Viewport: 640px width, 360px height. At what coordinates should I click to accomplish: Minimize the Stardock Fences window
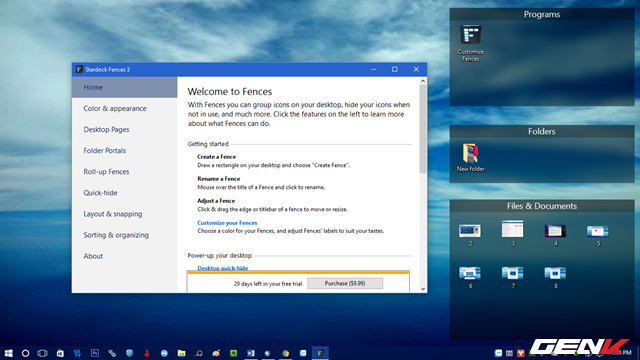point(373,69)
